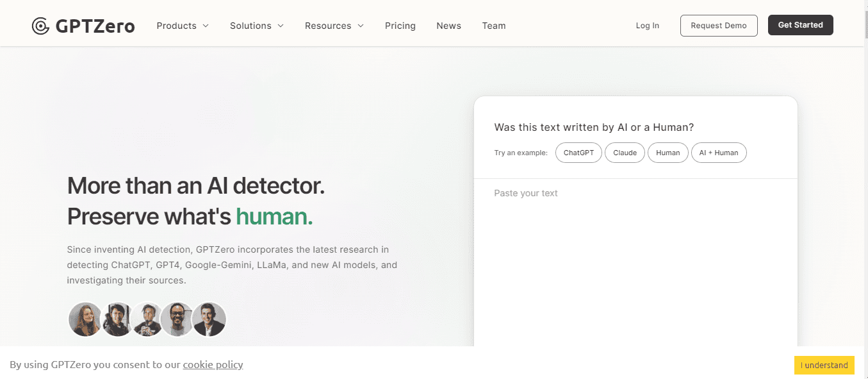Click the GPTZero logo icon
The image size is (868, 379).
click(x=41, y=26)
